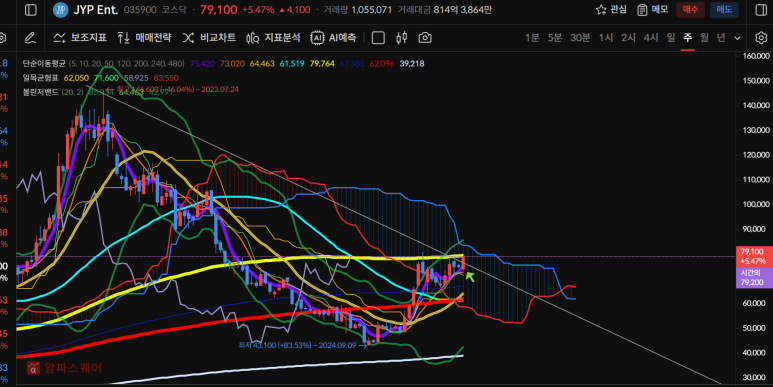This screenshot has width=773, height=387.
Task: Toggle the left sidebar panel icon
Action: pyautogui.click(x=31, y=10)
